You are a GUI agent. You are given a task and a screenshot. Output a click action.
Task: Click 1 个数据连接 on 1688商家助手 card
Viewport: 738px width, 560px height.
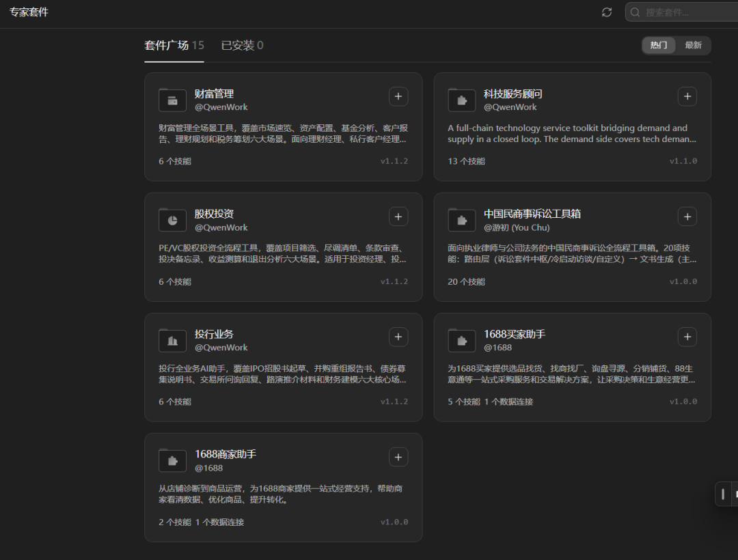pos(220,522)
